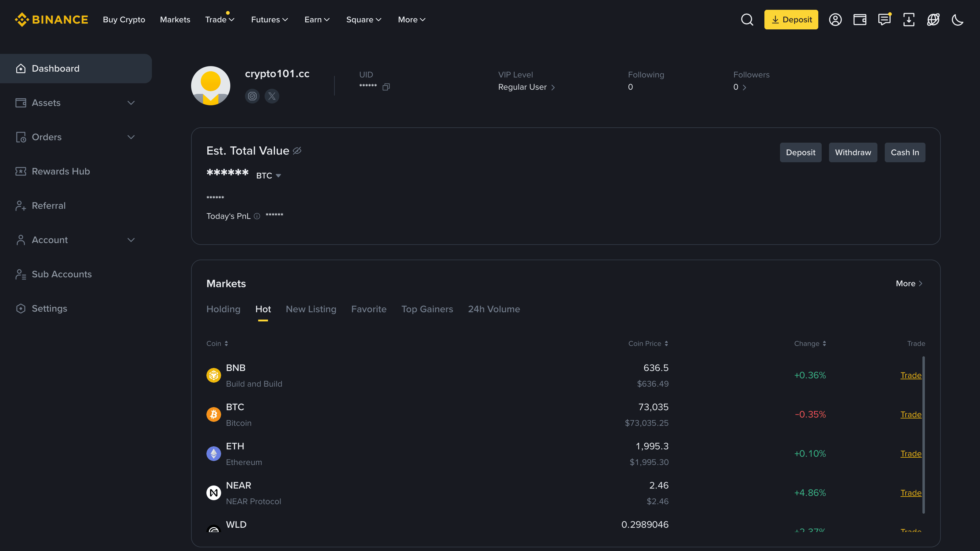The image size is (980, 551).
Task: Sort by the Coin Price column header
Action: click(x=648, y=343)
